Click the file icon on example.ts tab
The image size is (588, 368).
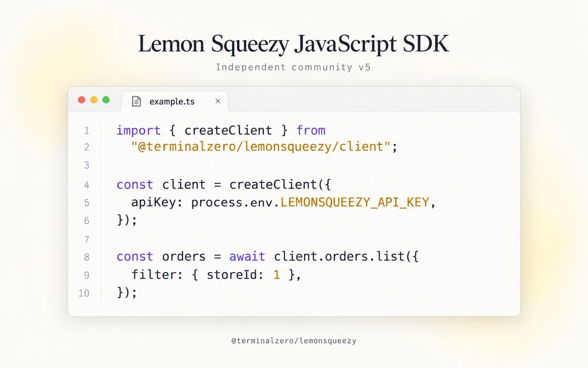136,101
